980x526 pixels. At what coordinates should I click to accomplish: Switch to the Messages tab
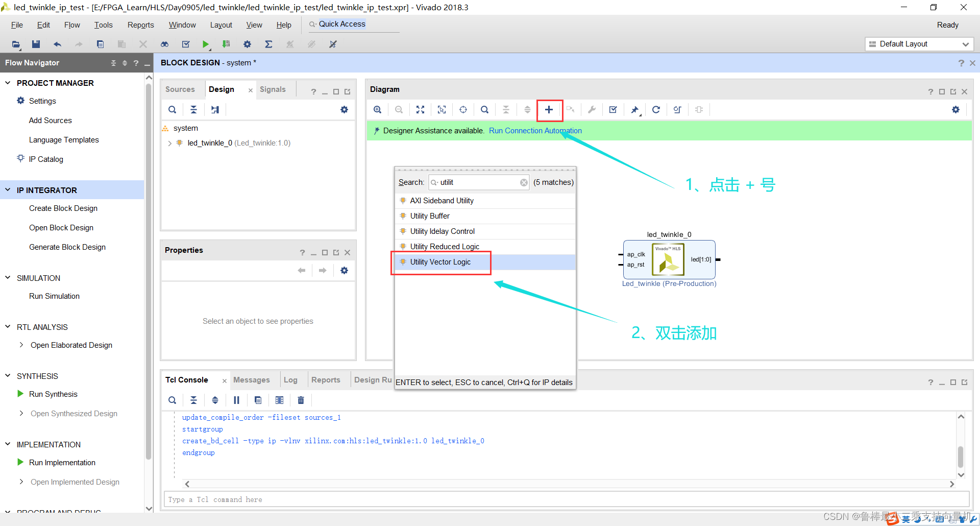(x=252, y=380)
